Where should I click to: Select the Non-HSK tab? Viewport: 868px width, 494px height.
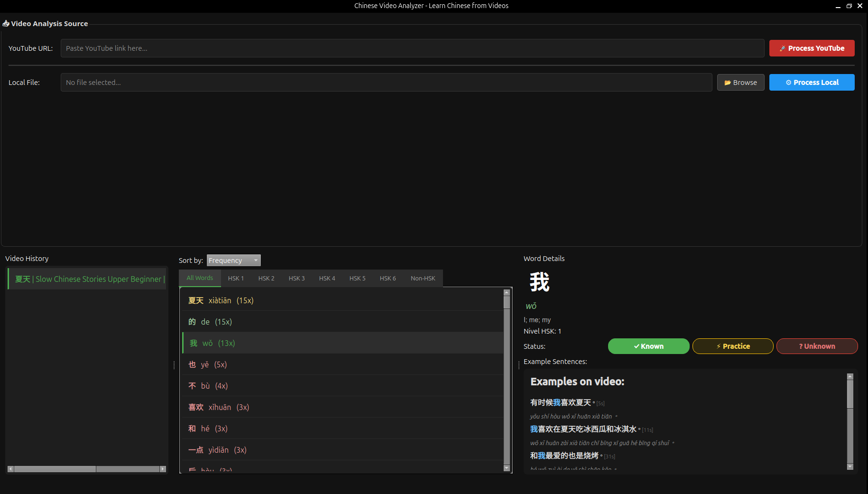423,279
